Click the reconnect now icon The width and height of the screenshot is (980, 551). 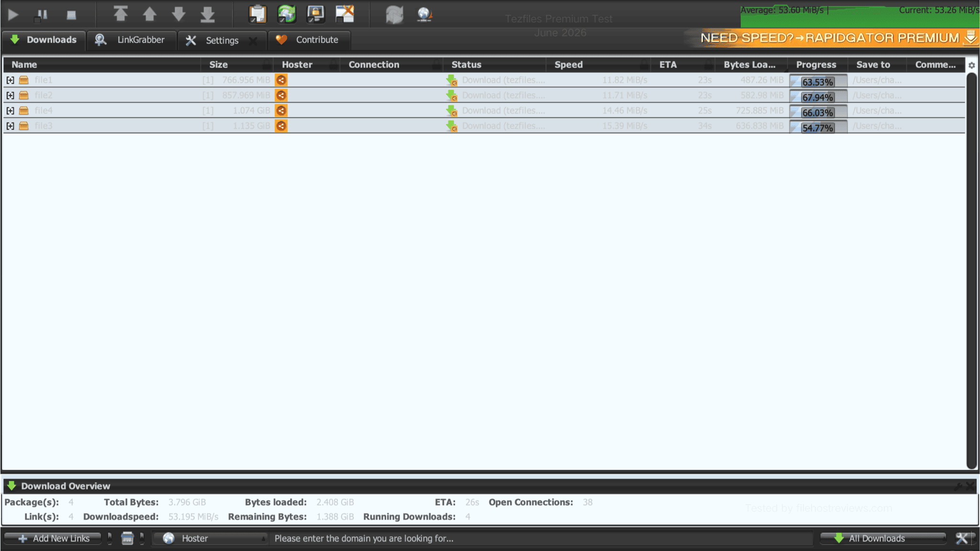click(395, 15)
